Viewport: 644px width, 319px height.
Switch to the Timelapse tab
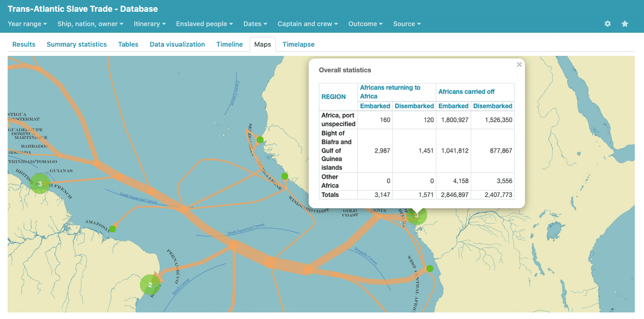click(298, 45)
